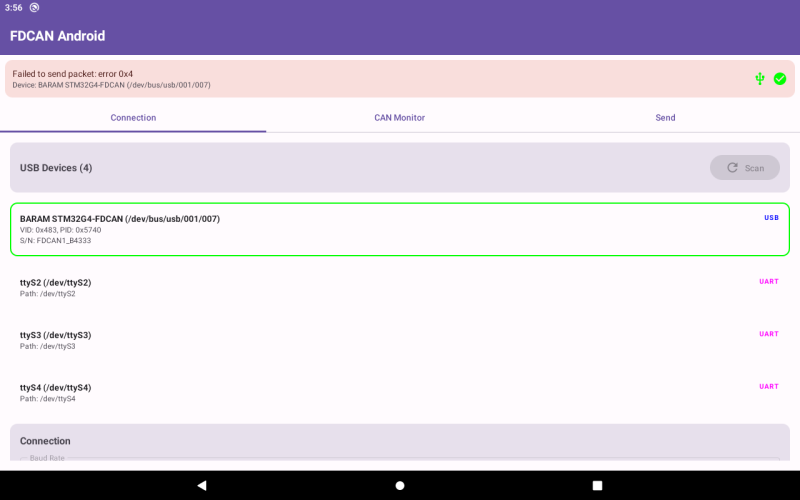This screenshot has width=800, height=500.
Task: Switch to the CAN Monitor tab
Action: (x=399, y=117)
